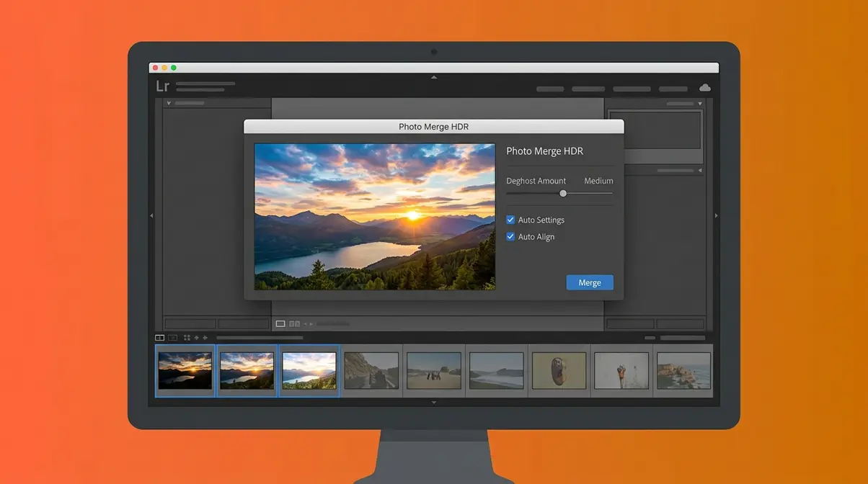Image resolution: width=868 pixels, height=484 pixels.
Task: Select the calm bay shoreline thumbnail
Action: point(496,370)
